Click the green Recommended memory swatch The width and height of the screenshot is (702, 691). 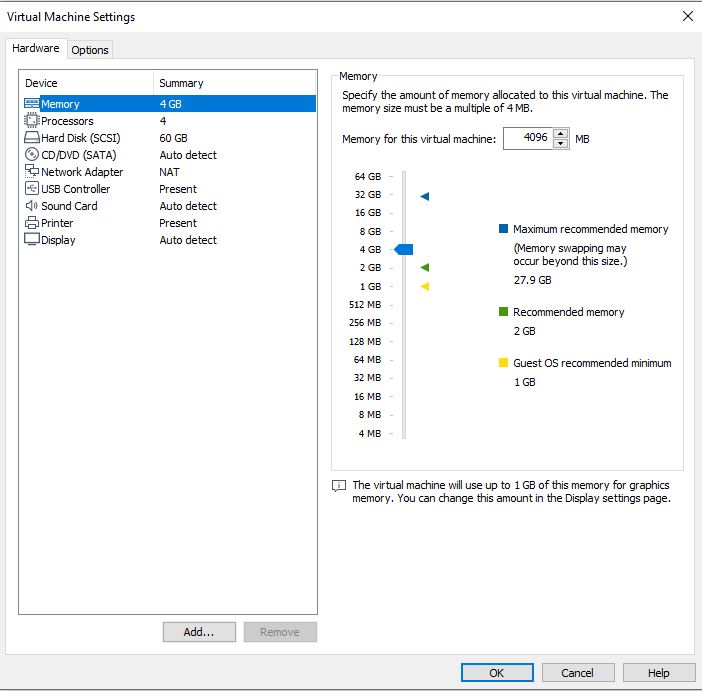point(503,312)
